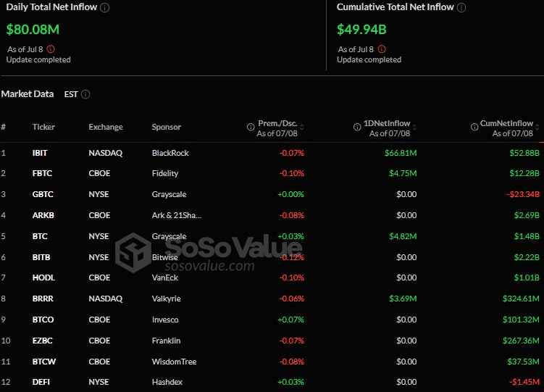Image resolution: width=544 pixels, height=392 pixels.
Task: Click NASDAQ exchange in IBIT row
Action: (106, 153)
